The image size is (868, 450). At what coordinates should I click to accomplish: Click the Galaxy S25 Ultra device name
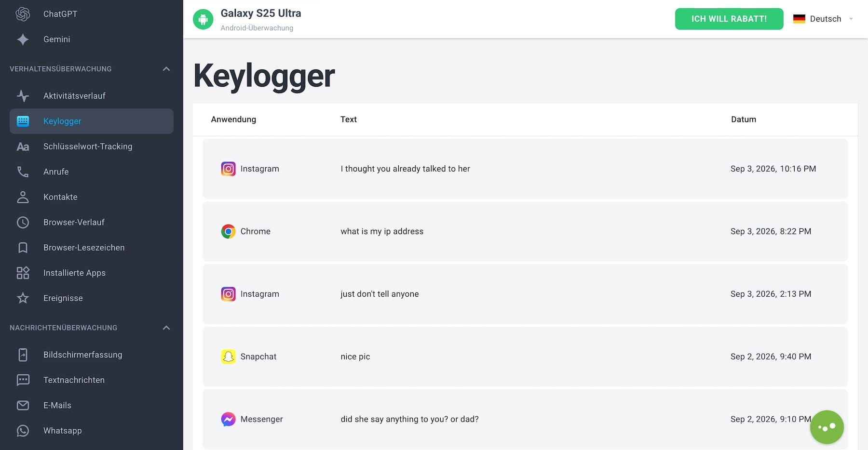[261, 13]
